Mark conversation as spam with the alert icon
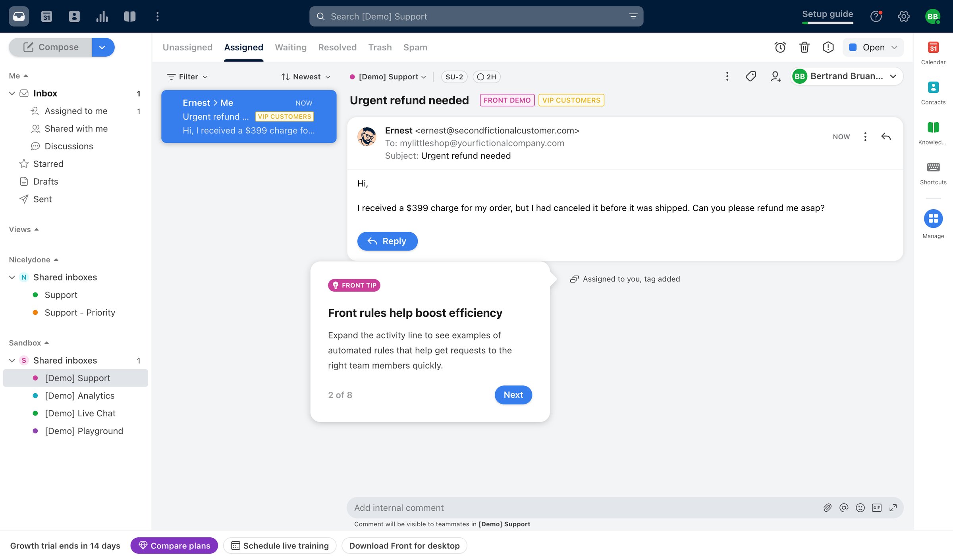Screen dimensions: 953x560 (828, 47)
